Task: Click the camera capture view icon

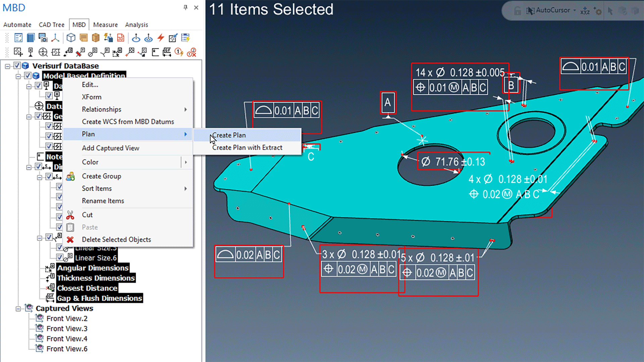Action: click(43, 38)
